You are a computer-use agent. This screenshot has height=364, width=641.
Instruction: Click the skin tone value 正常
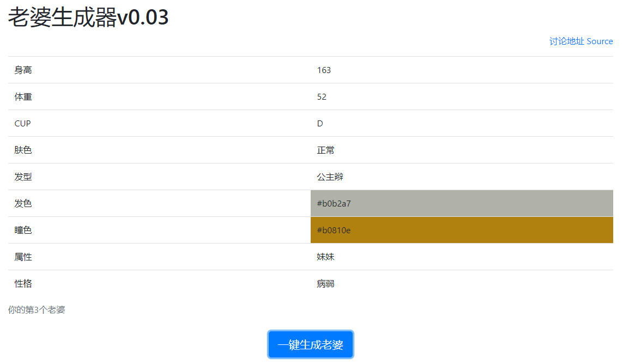point(325,150)
